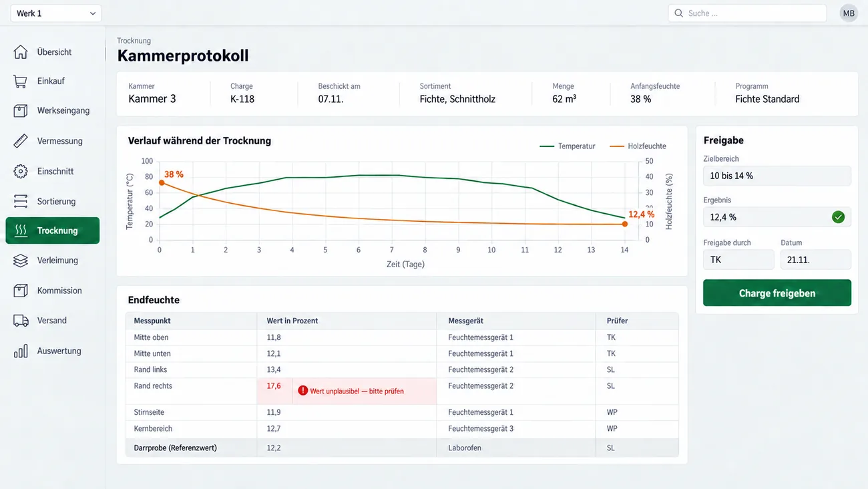868x489 pixels.
Task: Click the Rand links measuring point
Action: 150,369
